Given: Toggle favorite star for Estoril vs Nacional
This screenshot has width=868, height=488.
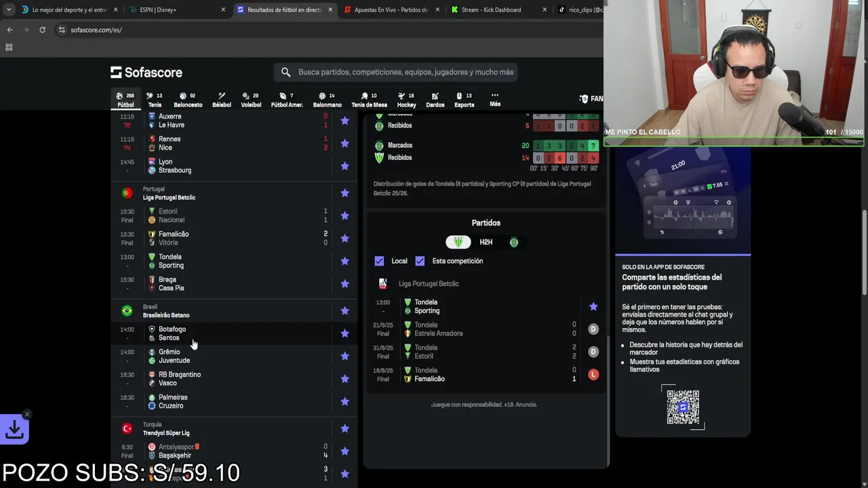Looking at the screenshot, I should pyautogui.click(x=344, y=216).
